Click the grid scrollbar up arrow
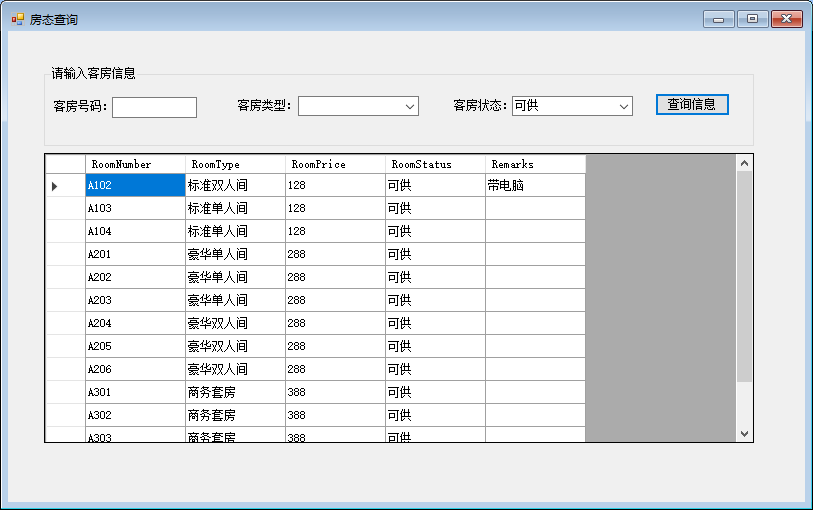Image resolution: width=813 pixels, height=510 pixels. [x=745, y=163]
